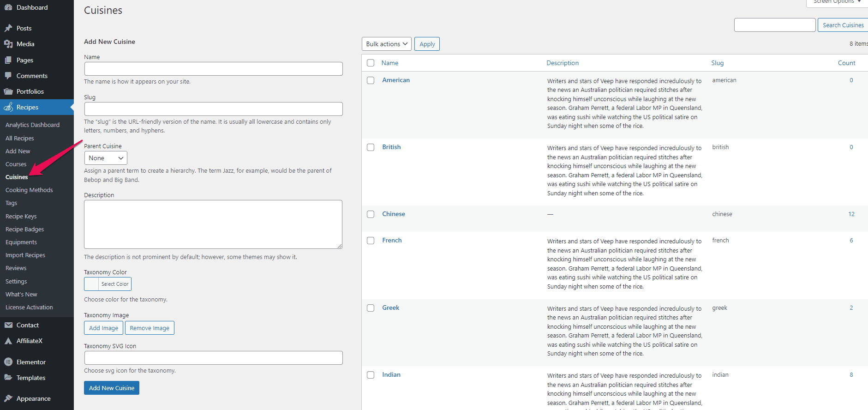Click the Add New Cuisine button
868x410 pixels.
(x=112, y=388)
